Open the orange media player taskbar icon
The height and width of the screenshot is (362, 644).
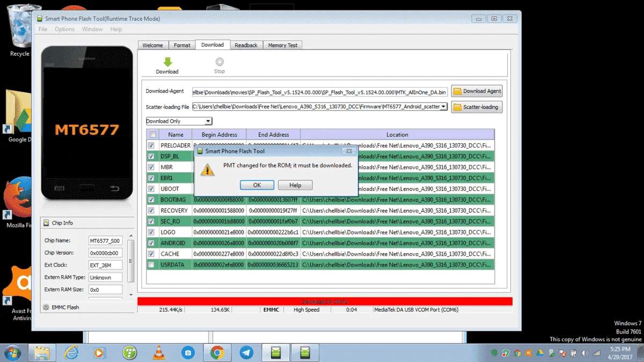99,352
